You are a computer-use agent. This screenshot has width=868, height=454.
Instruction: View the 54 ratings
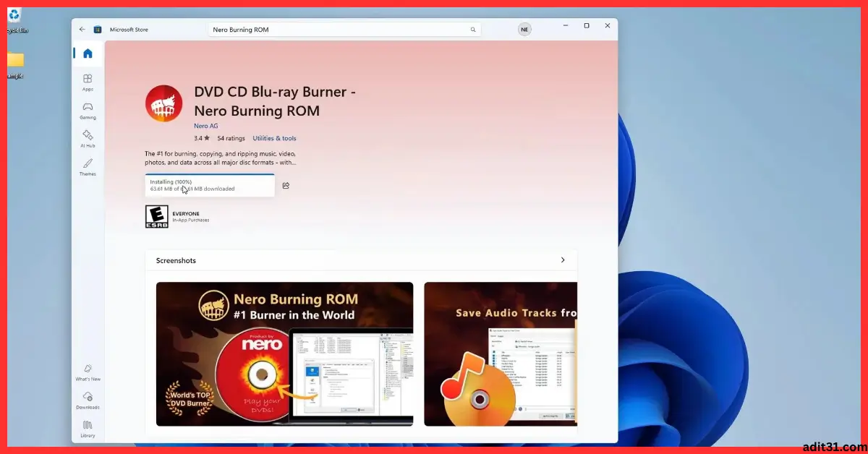tap(231, 138)
